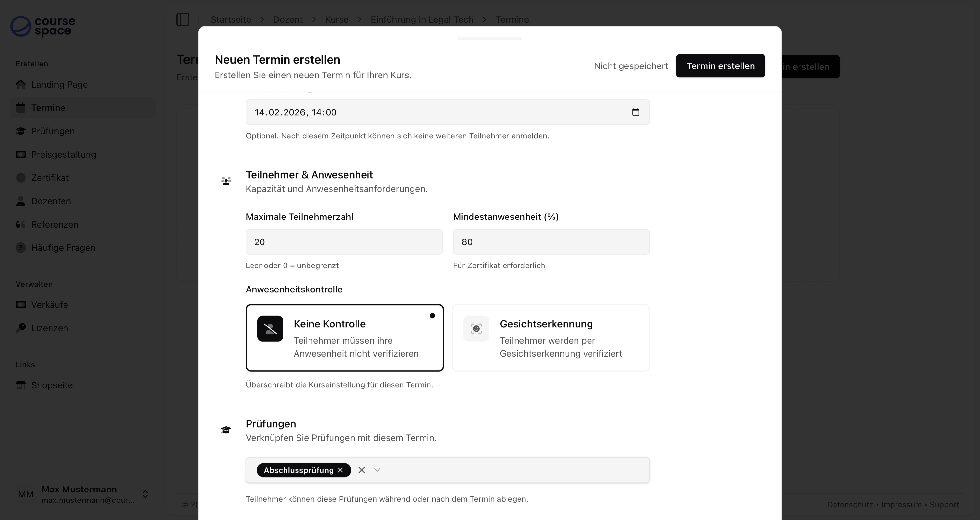Remove the Abschlussprüfung exam chip
The height and width of the screenshot is (520, 980).
[x=341, y=470]
